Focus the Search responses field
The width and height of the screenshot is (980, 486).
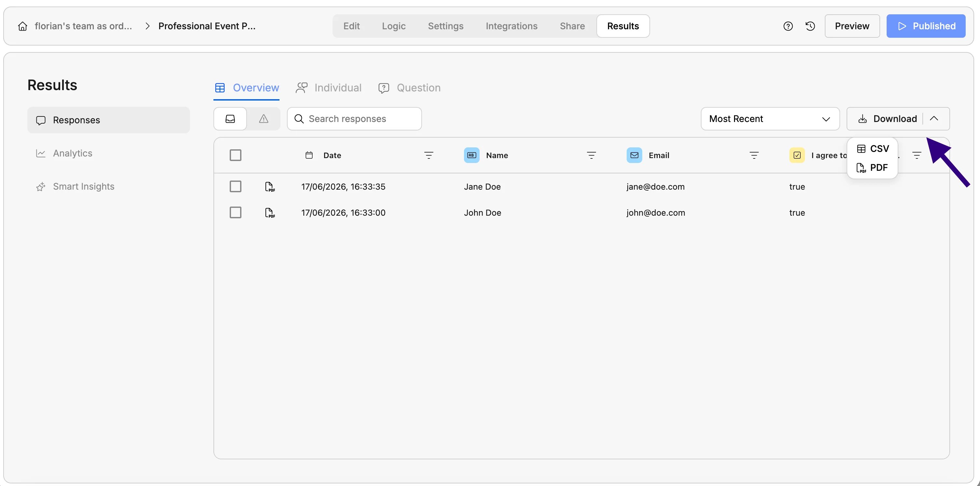coord(354,119)
